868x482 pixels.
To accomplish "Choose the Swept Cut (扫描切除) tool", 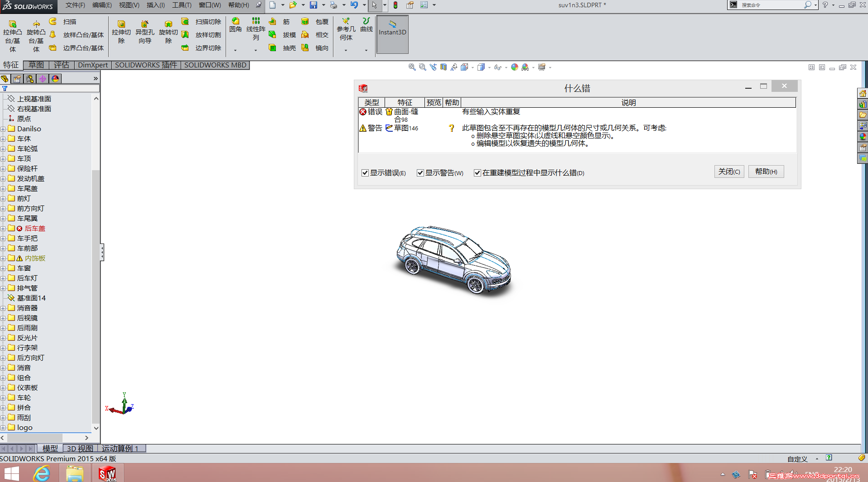I will pos(201,22).
